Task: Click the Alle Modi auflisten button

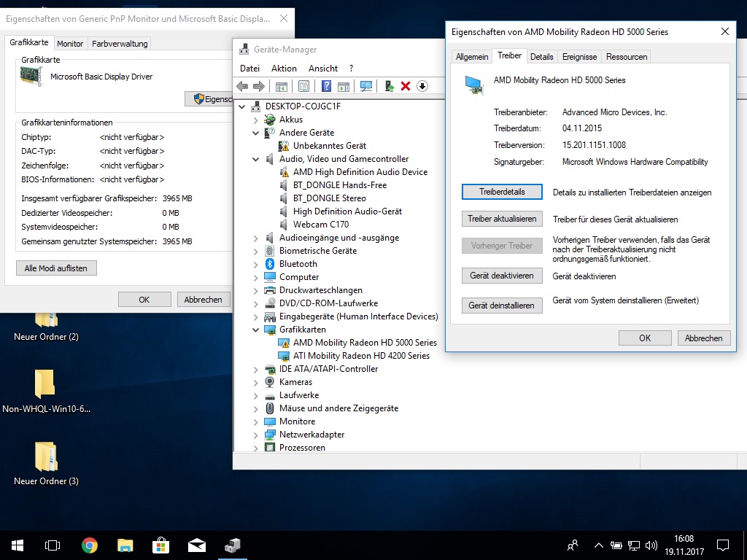Action: point(56,268)
